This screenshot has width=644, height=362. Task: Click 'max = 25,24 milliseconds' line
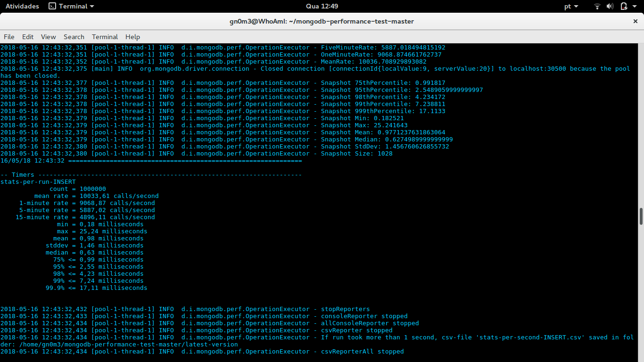[102, 231]
